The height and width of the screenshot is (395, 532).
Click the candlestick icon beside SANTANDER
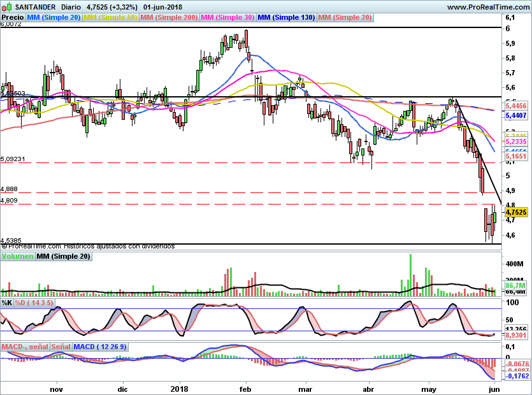pos(7,7)
